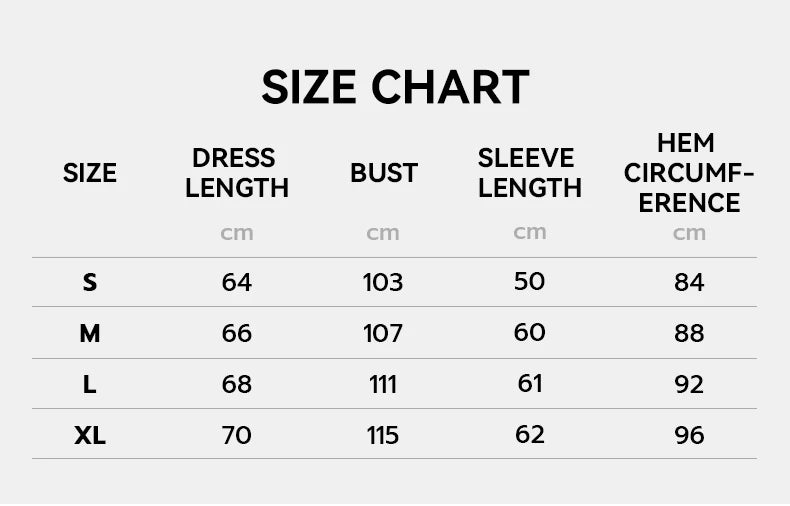Click the hem circumference value 96
This screenshot has height=506, width=790.
689,435
